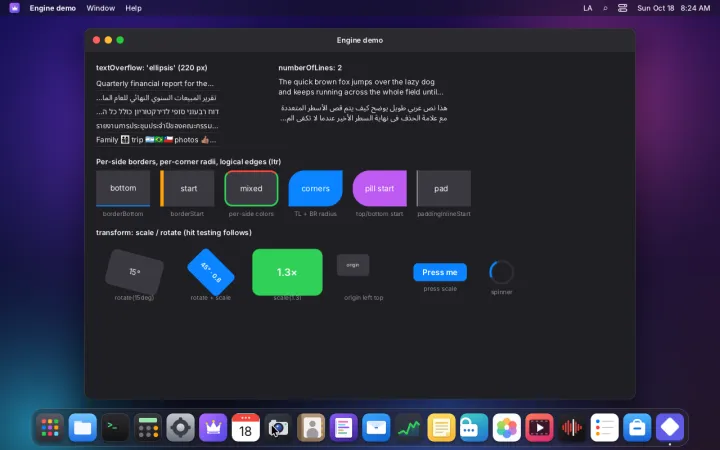The image size is (720, 450).
Task: Open Spotlight search in the menu bar
Action: 605,8
